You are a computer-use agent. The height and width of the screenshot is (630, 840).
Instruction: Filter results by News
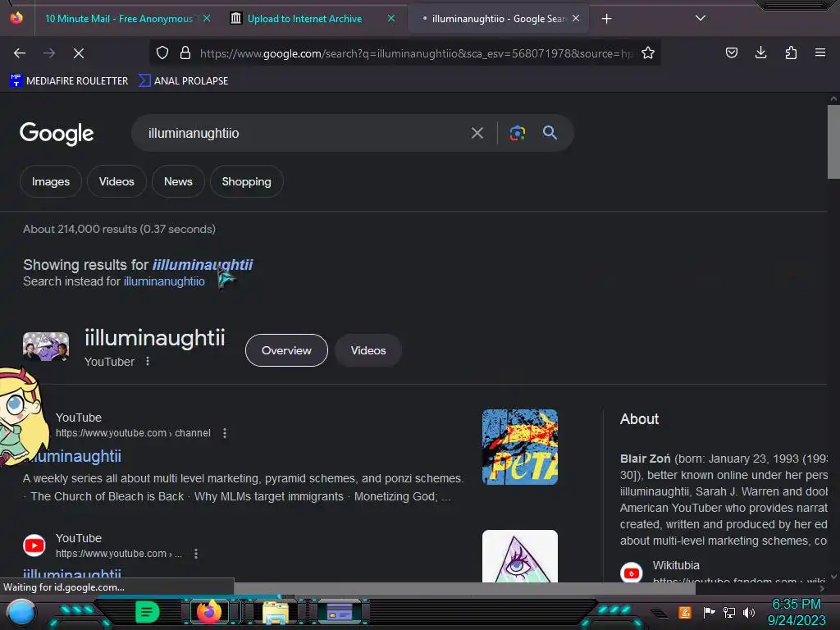point(178,181)
